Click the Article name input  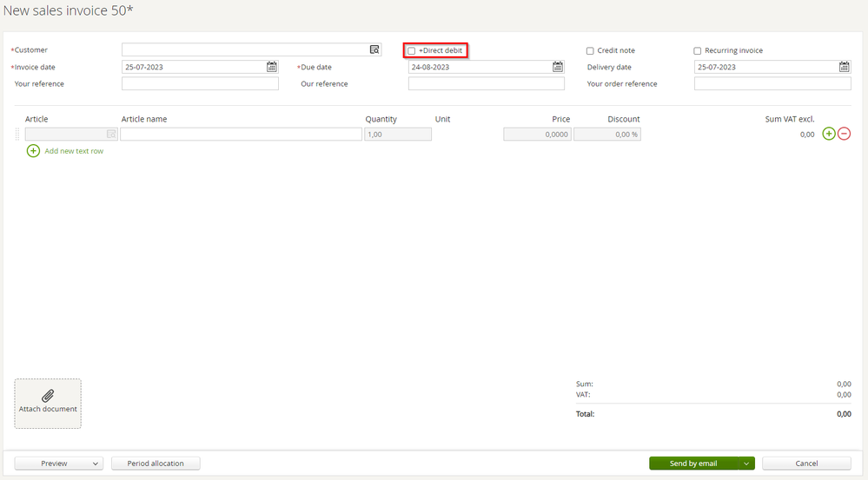coord(242,135)
